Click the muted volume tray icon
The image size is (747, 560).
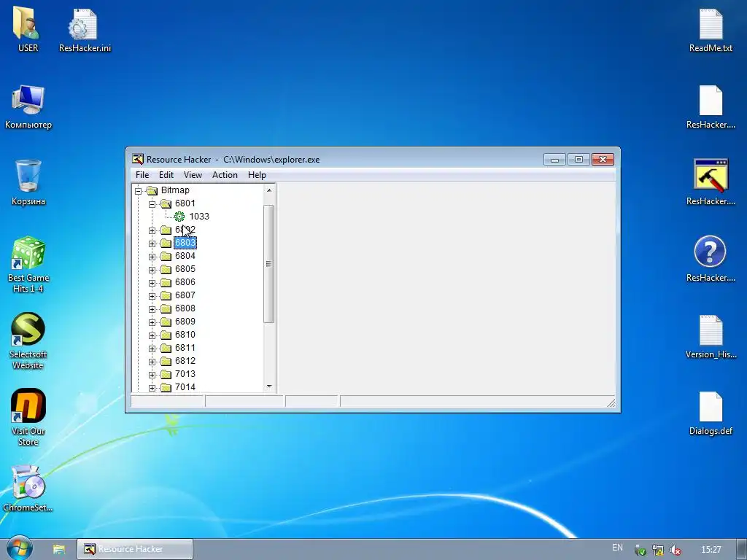(675, 550)
